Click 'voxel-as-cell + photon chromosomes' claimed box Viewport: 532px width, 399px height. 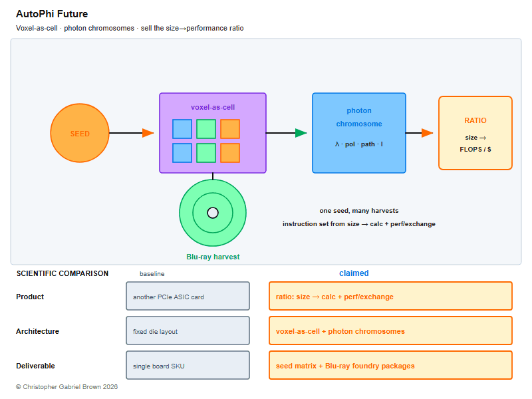coord(390,331)
